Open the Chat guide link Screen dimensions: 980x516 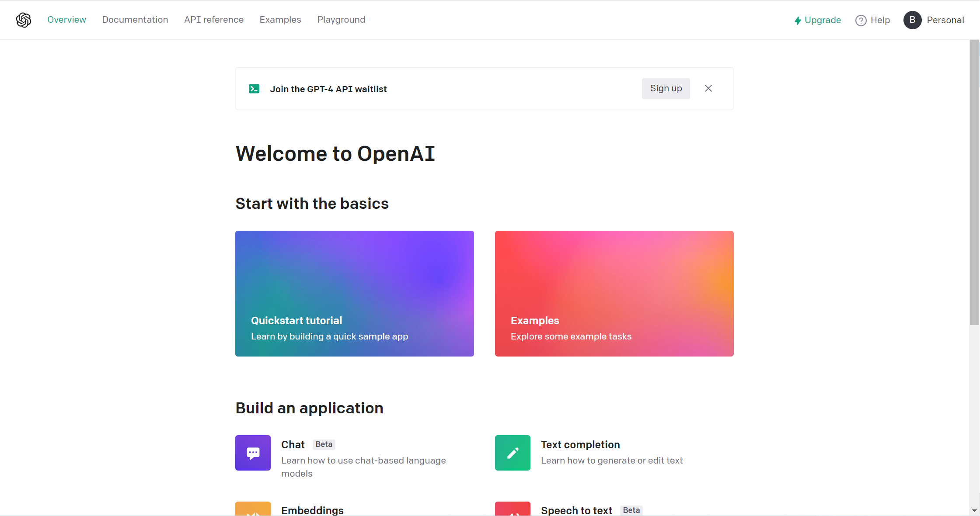[x=293, y=445]
